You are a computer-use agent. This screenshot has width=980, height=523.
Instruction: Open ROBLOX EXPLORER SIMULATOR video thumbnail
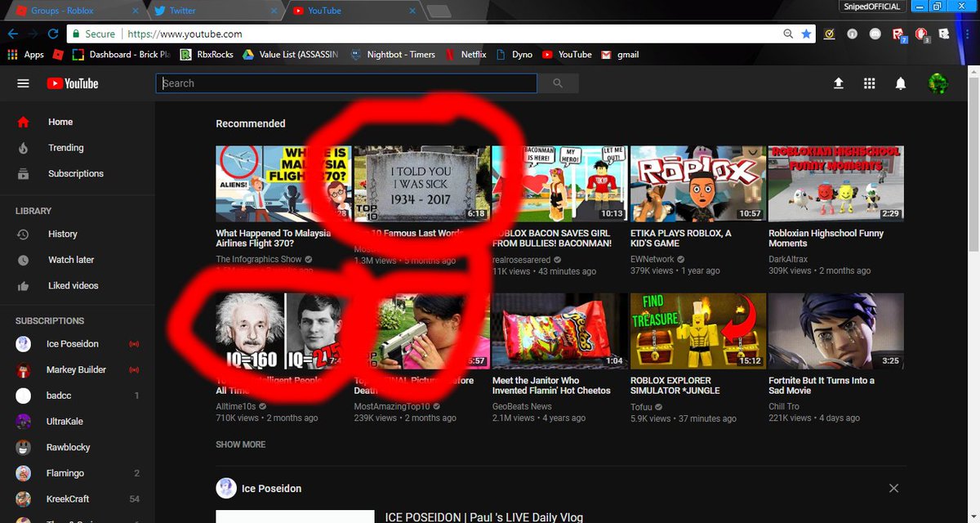[698, 331]
